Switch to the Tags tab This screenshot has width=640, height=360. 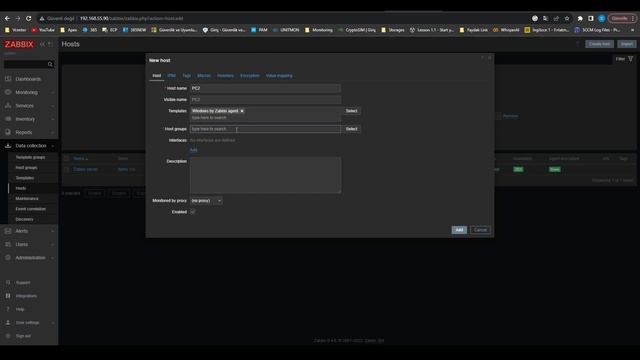coord(187,76)
